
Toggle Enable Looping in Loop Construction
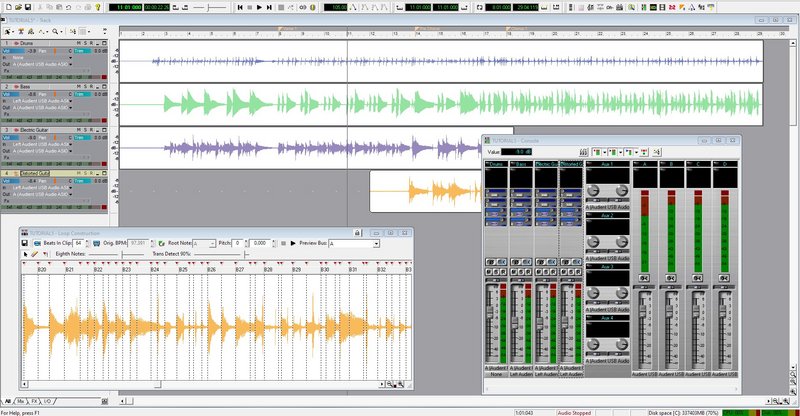point(37,243)
